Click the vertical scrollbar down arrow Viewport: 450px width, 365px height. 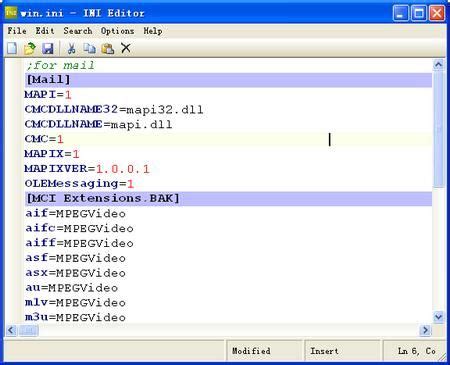(439, 317)
